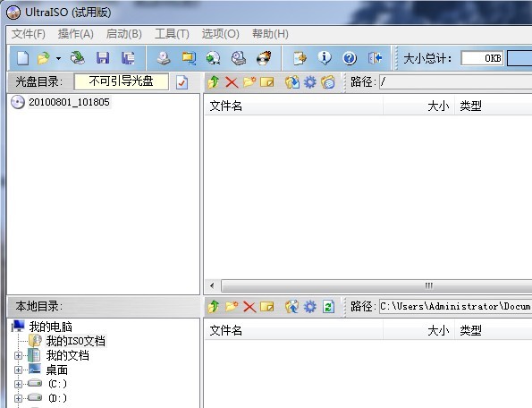Click the red X delete icon in disc pane
The width and height of the screenshot is (532, 408).
tap(232, 82)
